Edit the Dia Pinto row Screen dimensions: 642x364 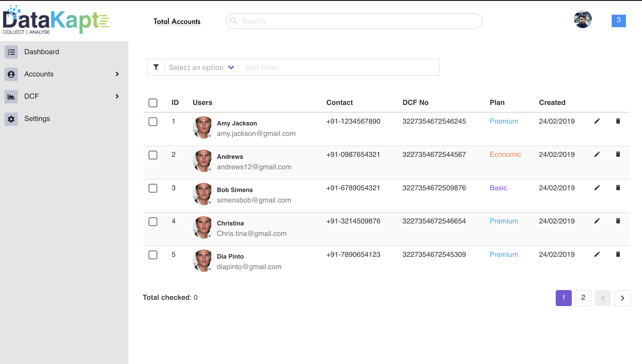[597, 254]
